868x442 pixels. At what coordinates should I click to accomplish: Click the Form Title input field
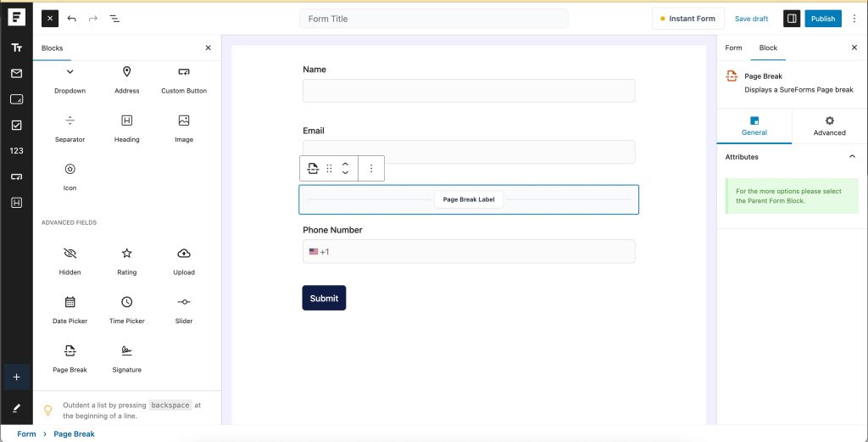point(433,19)
